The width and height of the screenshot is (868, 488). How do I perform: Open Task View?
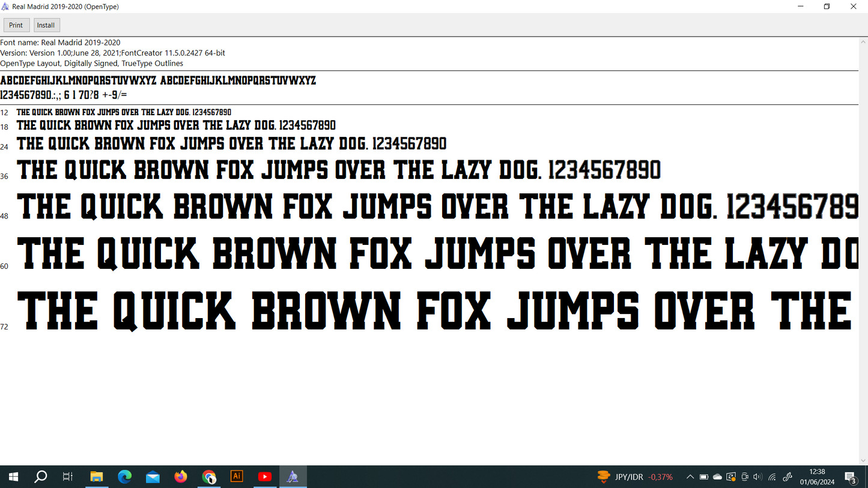pos(67,477)
